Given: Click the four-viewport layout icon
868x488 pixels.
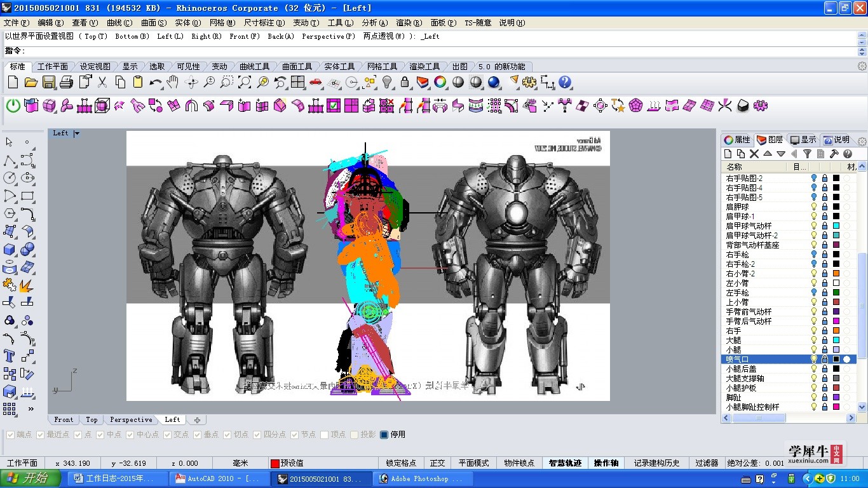Looking at the screenshot, I should click(298, 82).
